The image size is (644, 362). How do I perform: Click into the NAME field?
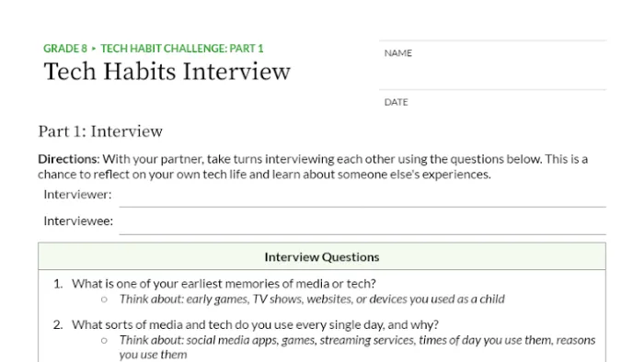point(492,65)
